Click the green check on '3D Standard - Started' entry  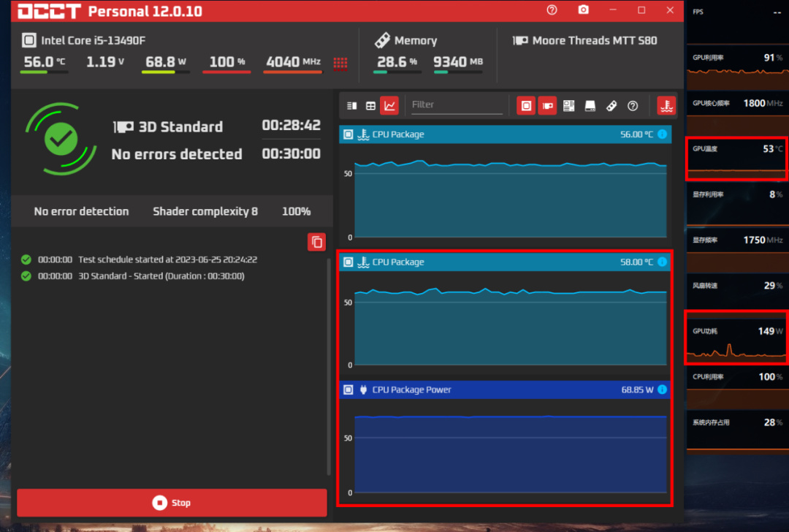[26, 275]
